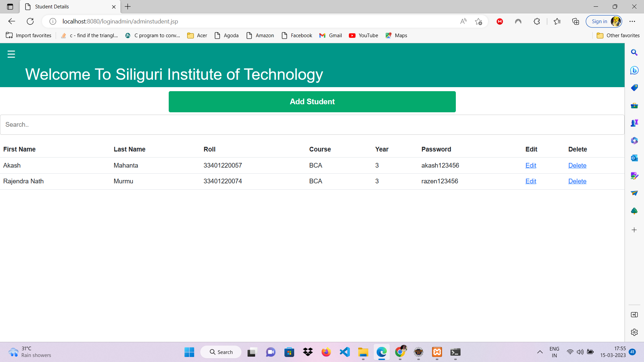The width and height of the screenshot is (644, 362).
Task: Add a new item with the sidebar plus
Action: pyautogui.click(x=634, y=230)
